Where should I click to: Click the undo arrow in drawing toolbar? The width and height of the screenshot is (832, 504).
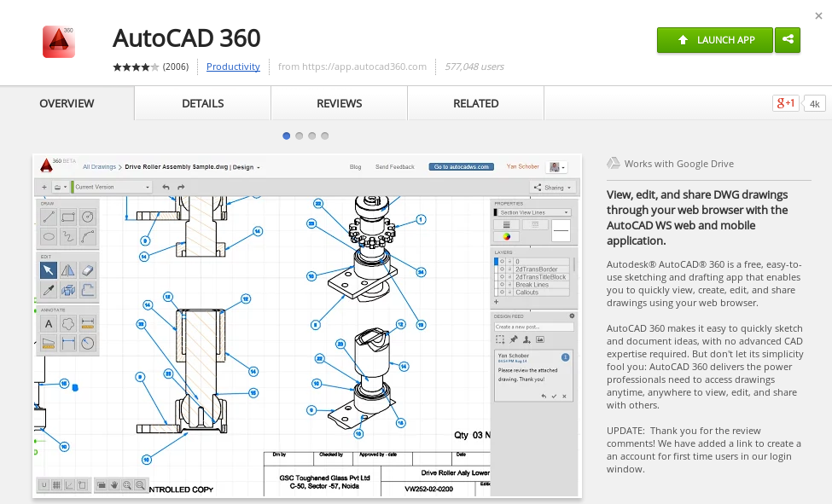pos(166,187)
